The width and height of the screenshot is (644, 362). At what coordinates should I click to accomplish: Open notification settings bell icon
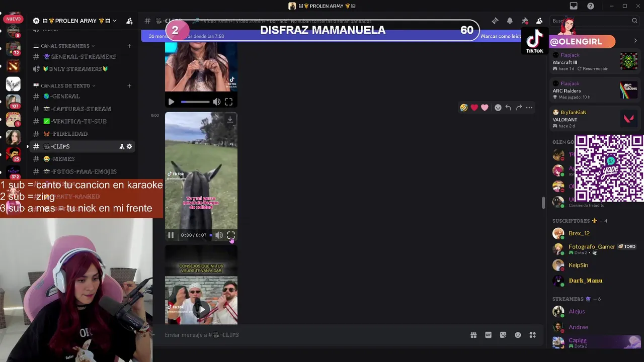[510, 21]
